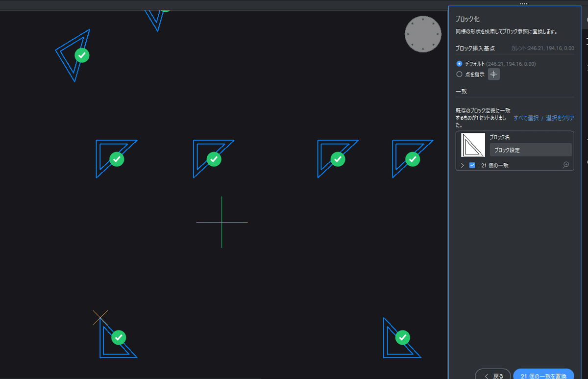
Task: Select the デフォルト insertion point radio button
Action: coord(459,64)
